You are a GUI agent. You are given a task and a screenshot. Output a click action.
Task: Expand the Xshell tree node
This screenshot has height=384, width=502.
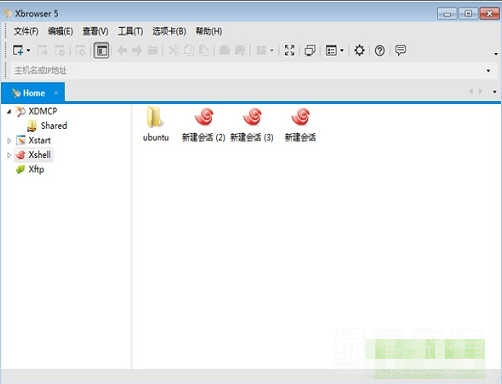click(x=9, y=155)
